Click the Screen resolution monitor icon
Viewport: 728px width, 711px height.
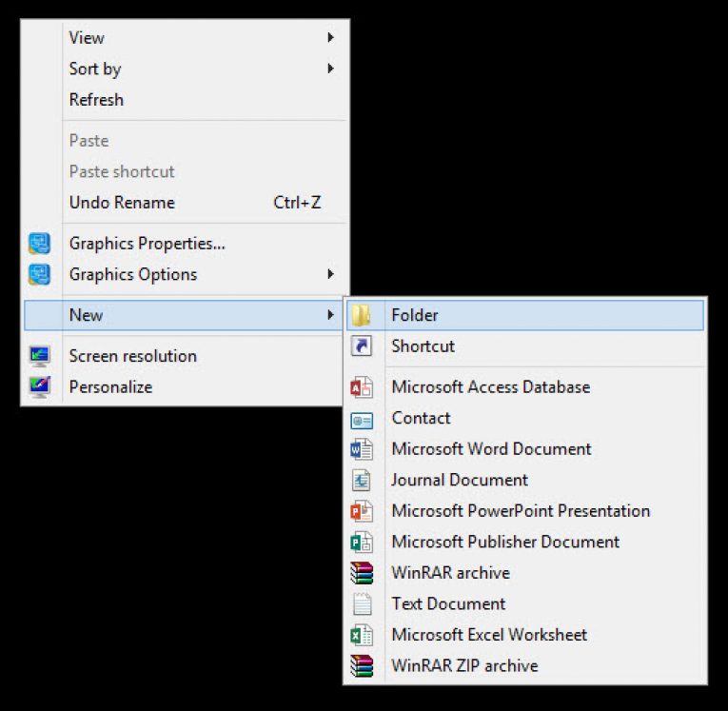pyautogui.click(x=39, y=356)
